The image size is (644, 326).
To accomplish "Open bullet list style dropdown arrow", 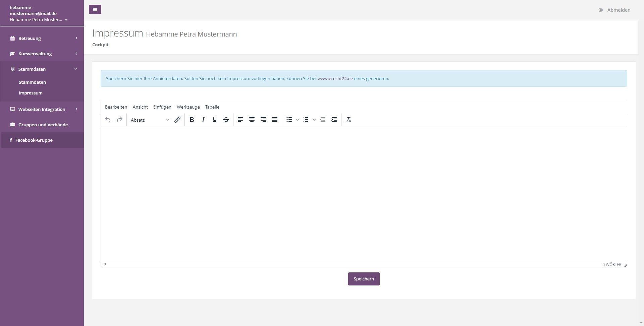I will [x=298, y=120].
